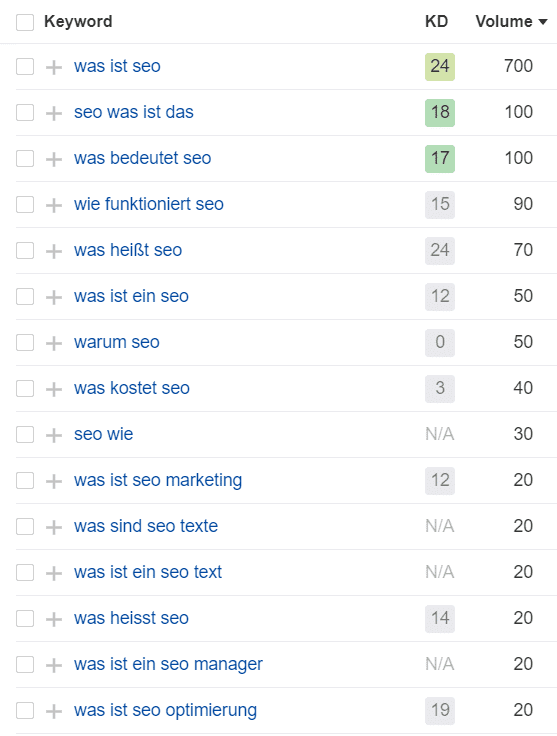Add 'warum seo' using its plus icon
This screenshot has height=736, width=557.
point(54,343)
